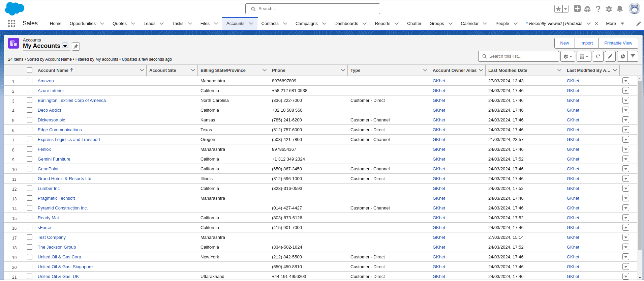Viewport: 644px width, 281px height.
Task: Open row actions for sForce
Action: pyautogui.click(x=626, y=227)
